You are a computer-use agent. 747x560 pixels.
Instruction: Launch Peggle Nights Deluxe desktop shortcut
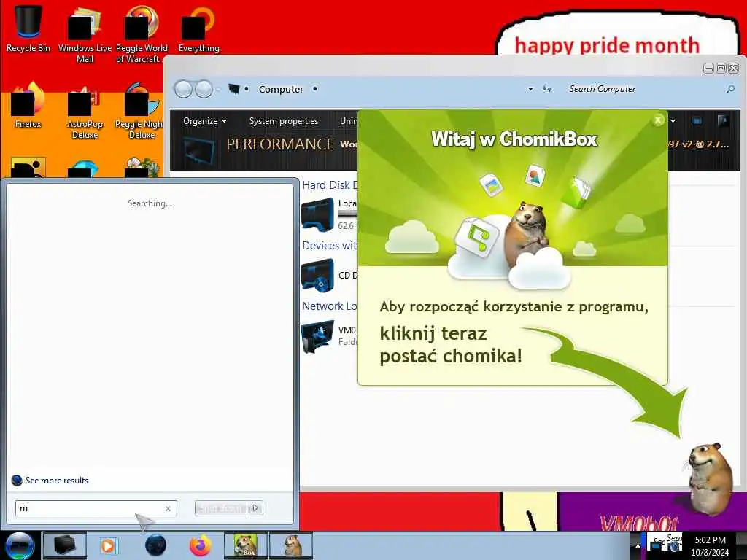(141, 111)
